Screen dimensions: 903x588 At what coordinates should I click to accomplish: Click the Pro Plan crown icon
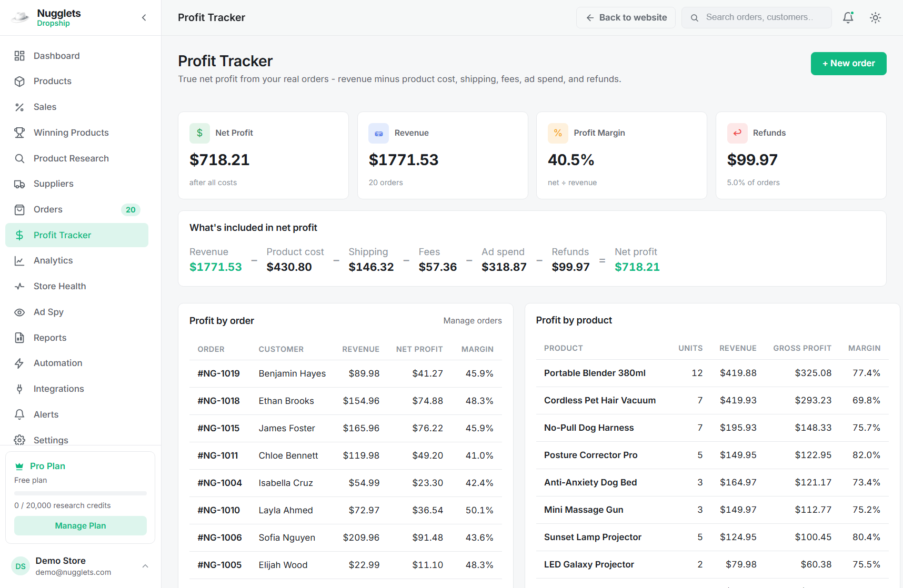click(x=19, y=466)
